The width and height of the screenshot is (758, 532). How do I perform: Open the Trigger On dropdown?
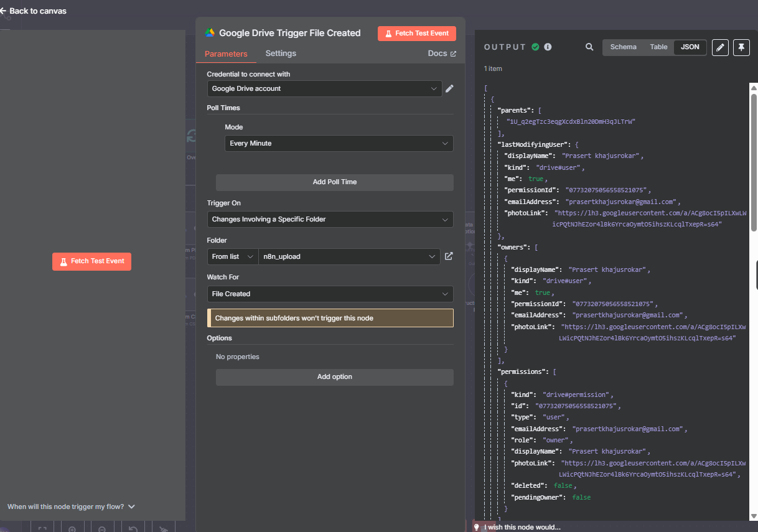click(330, 220)
